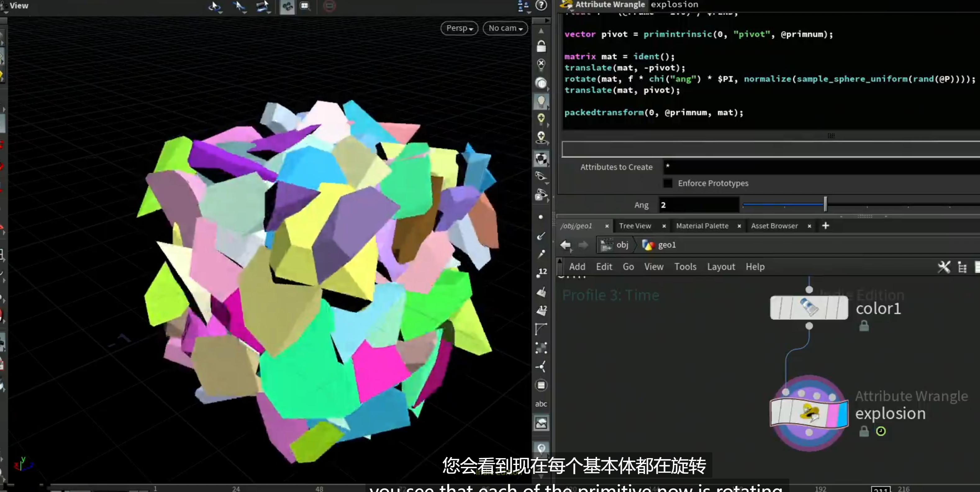Viewport: 980px width, 492px height.
Task: Open the Persp viewport dropdown
Action: 459,28
